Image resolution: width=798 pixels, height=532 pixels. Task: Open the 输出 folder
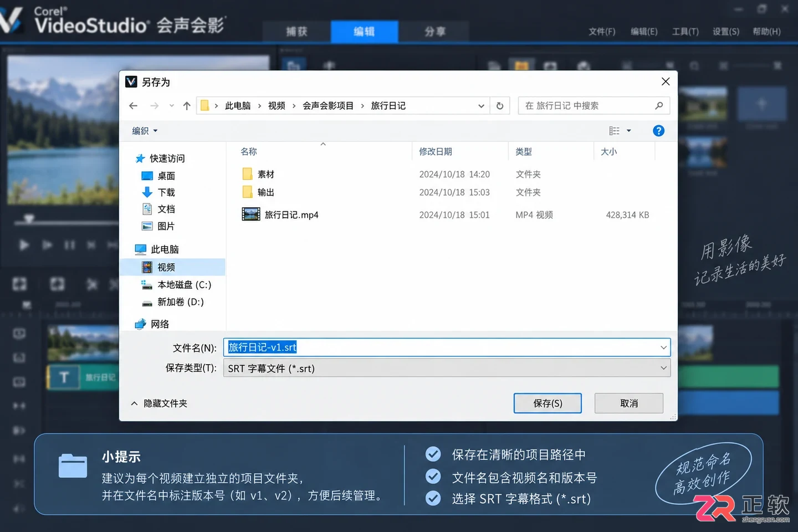[258, 192]
